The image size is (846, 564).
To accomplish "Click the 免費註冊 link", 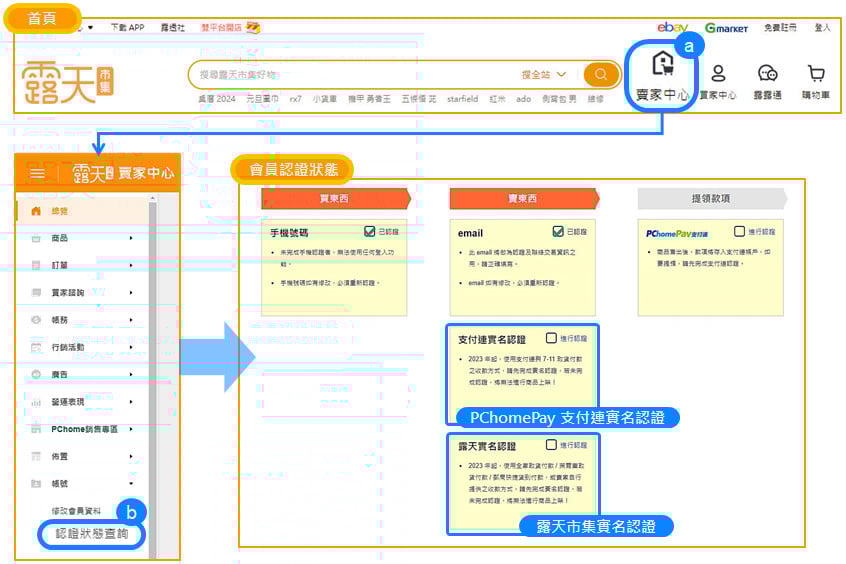I will point(780,28).
